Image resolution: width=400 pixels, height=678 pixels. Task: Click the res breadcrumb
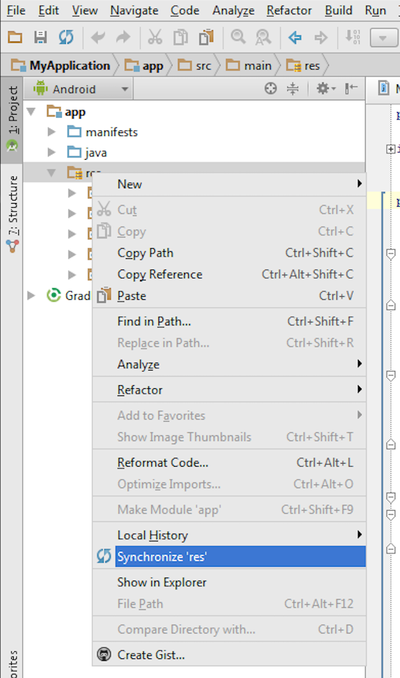click(303, 66)
